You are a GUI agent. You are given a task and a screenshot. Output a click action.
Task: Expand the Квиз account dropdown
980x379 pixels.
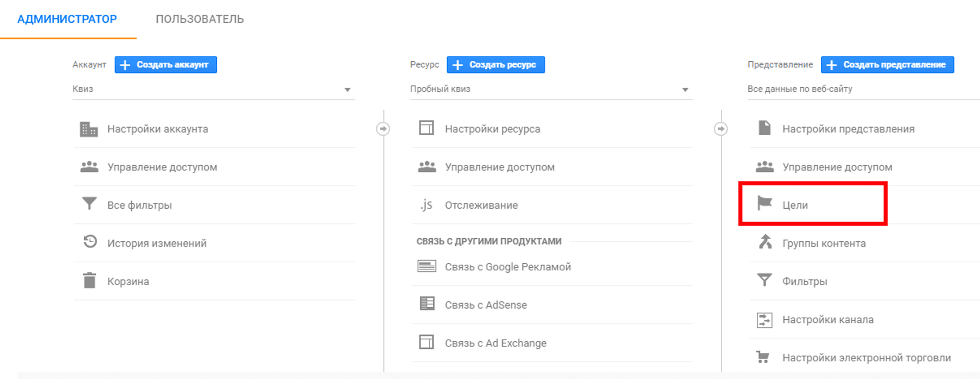[x=347, y=90]
